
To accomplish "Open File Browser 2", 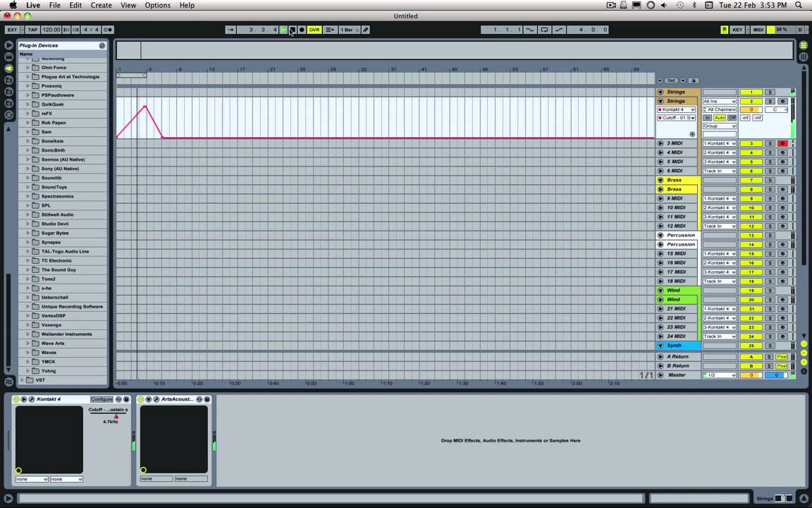I will (x=8, y=92).
